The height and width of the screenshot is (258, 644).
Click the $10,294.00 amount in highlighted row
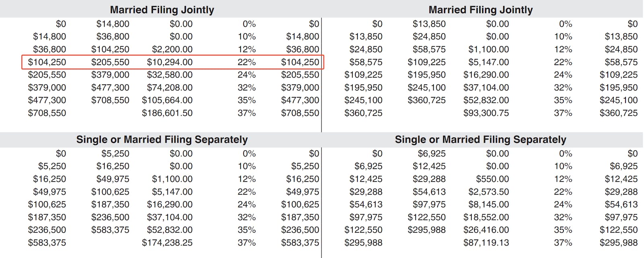click(x=169, y=62)
